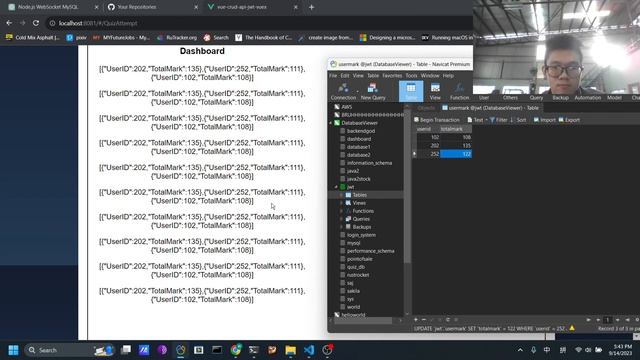The image size is (640, 360).
Task: Open Visual Studio Code from taskbar
Action: tap(309, 350)
